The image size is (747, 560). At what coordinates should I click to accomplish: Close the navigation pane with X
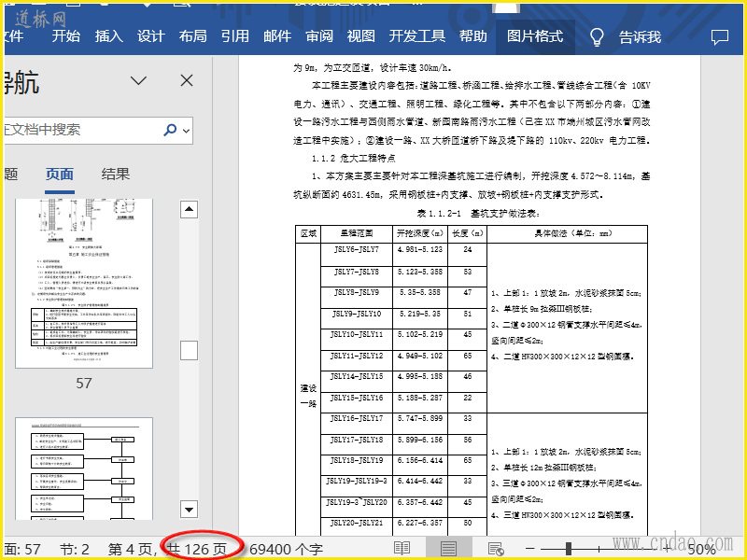[187, 80]
